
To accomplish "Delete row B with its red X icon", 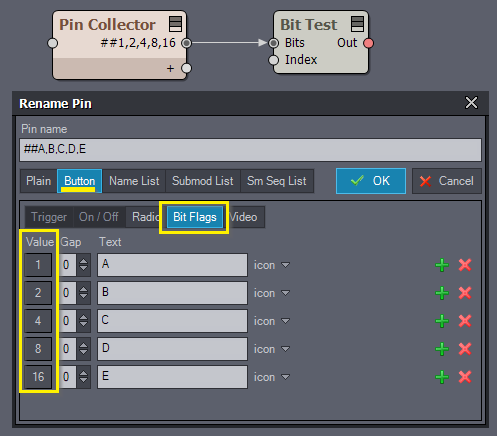I will (x=465, y=293).
